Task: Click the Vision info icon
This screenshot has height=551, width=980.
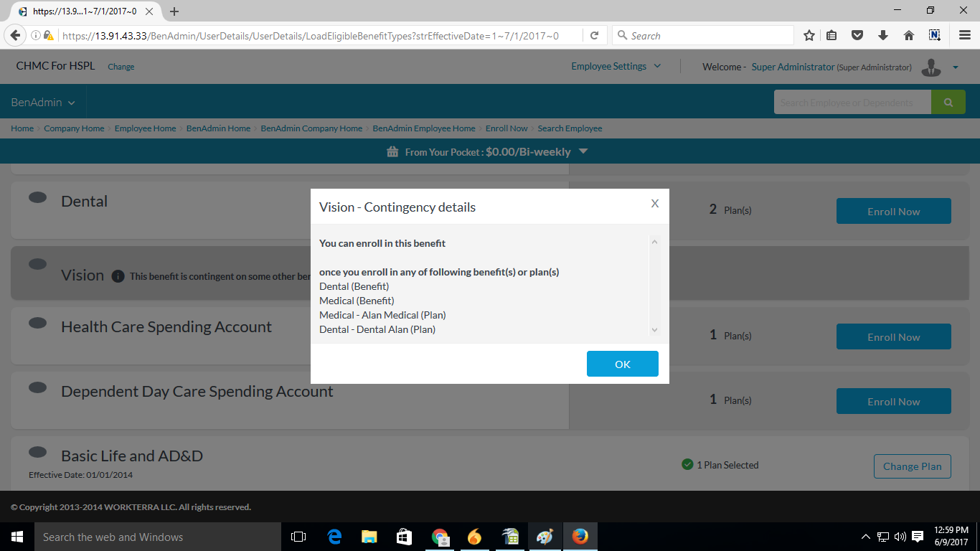Action: point(118,276)
